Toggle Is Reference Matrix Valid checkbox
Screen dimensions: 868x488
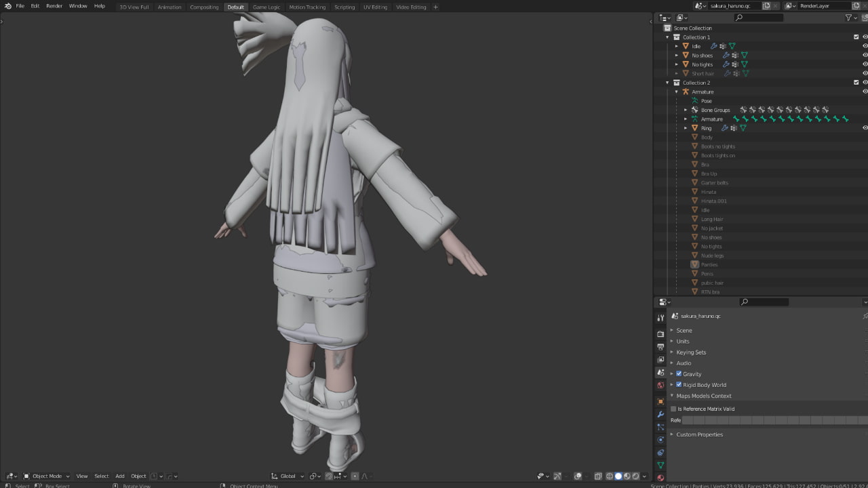tap(673, 409)
